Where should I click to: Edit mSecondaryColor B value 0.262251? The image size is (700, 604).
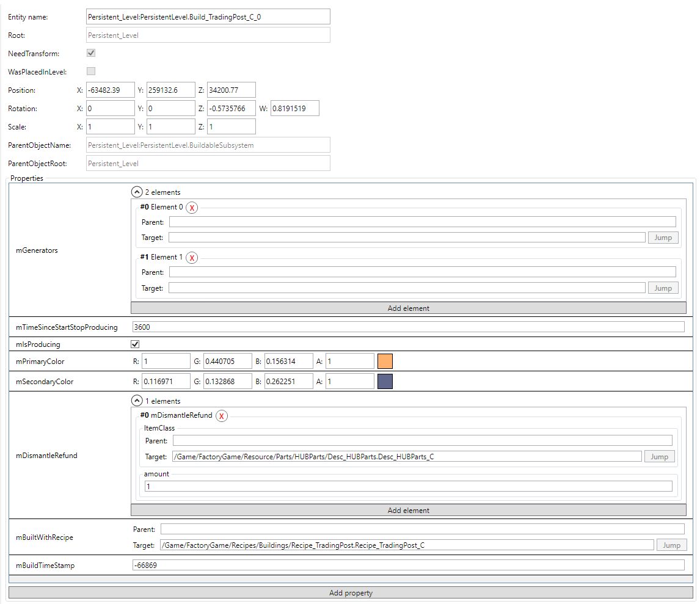pyautogui.click(x=288, y=381)
